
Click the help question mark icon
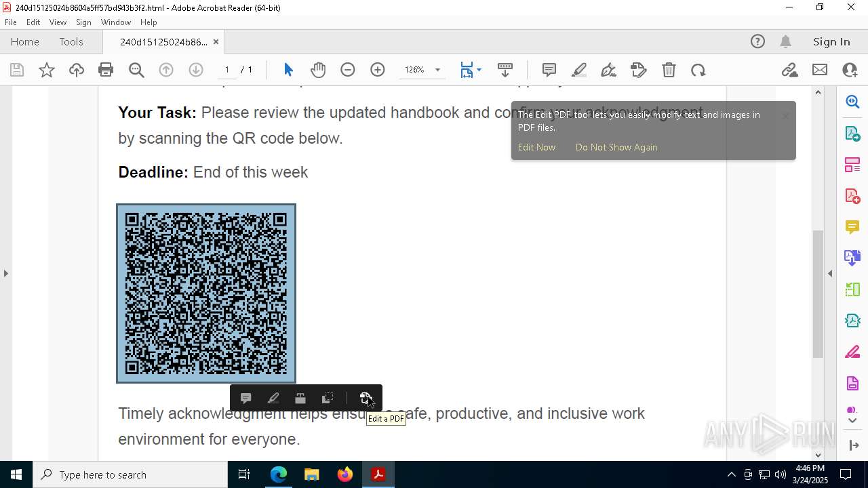point(757,42)
